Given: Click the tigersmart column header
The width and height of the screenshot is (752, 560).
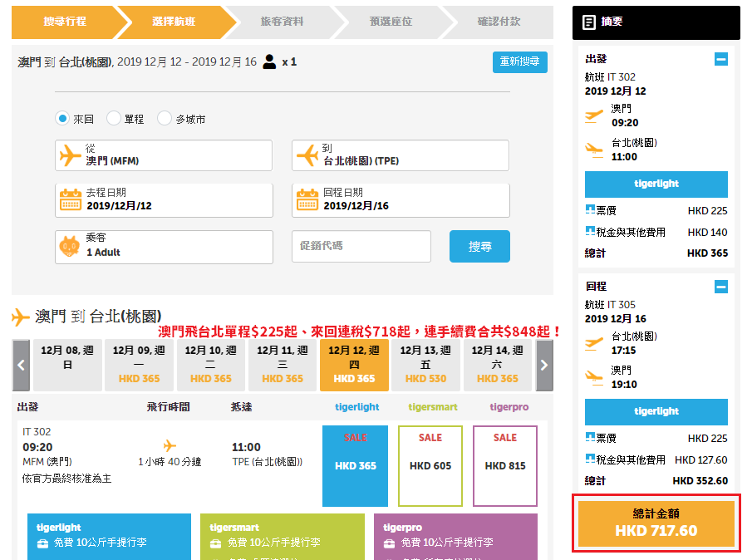Looking at the screenshot, I should [433, 407].
